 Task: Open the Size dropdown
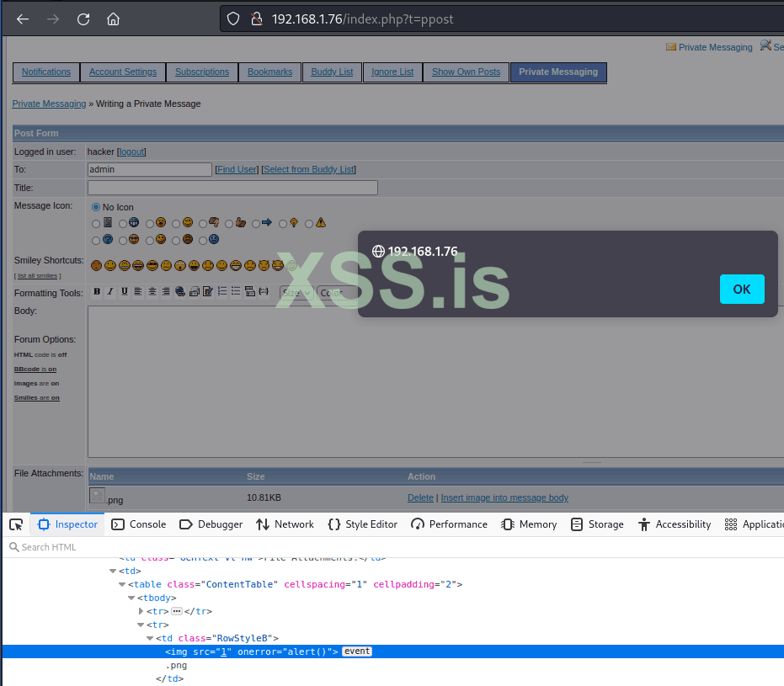(x=296, y=293)
